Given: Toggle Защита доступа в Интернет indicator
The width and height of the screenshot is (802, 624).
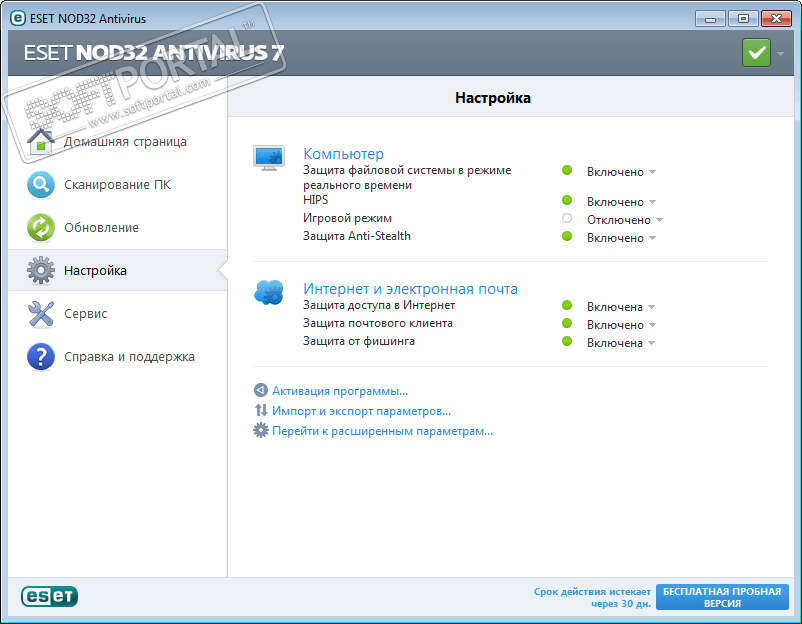Looking at the screenshot, I should (567, 305).
